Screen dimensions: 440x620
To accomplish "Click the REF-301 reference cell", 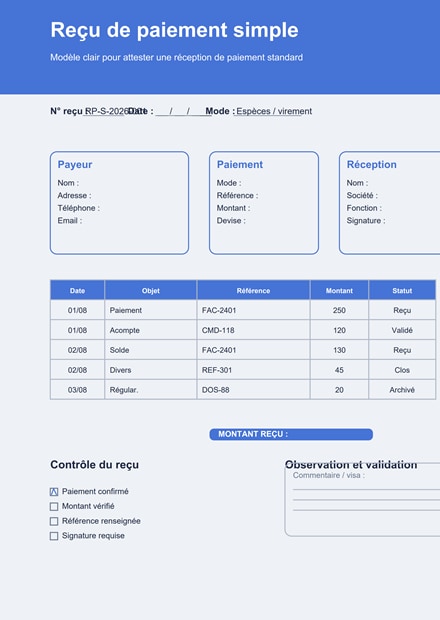I will pyautogui.click(x=253, y=370).
